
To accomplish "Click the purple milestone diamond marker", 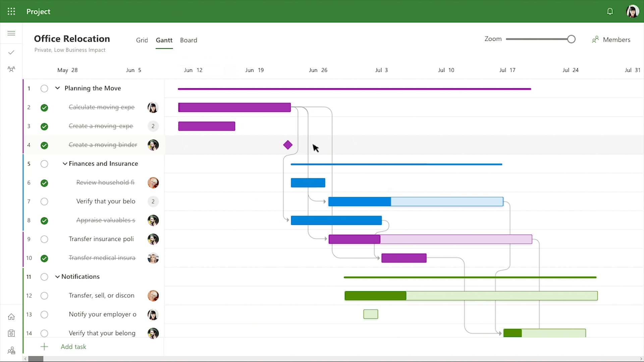I will [288, 145].
